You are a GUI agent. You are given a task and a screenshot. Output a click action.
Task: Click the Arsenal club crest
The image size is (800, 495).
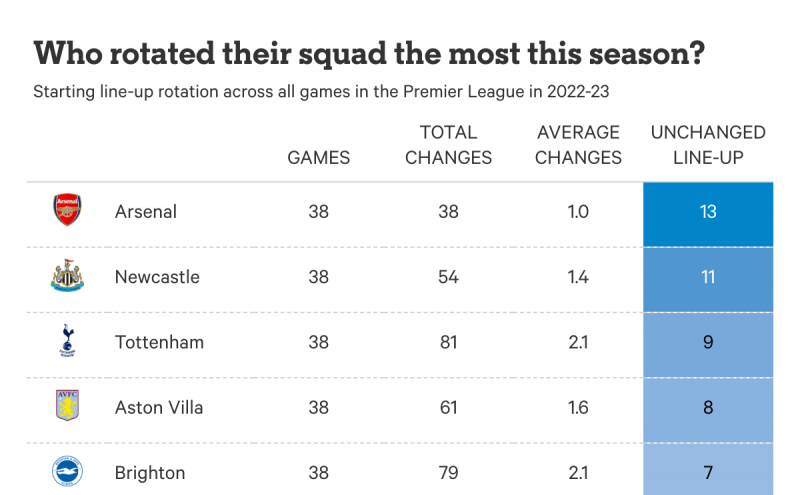tap(67, 211)
